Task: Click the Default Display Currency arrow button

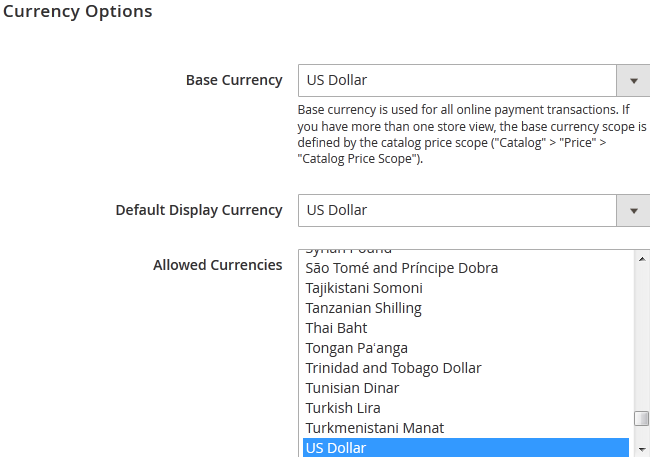Action: [633, 210]
